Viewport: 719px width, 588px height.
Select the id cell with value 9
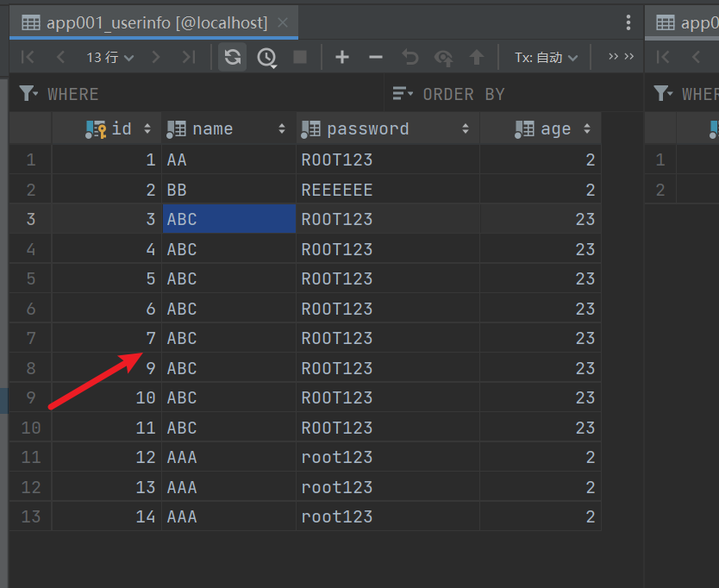[106, 368]
